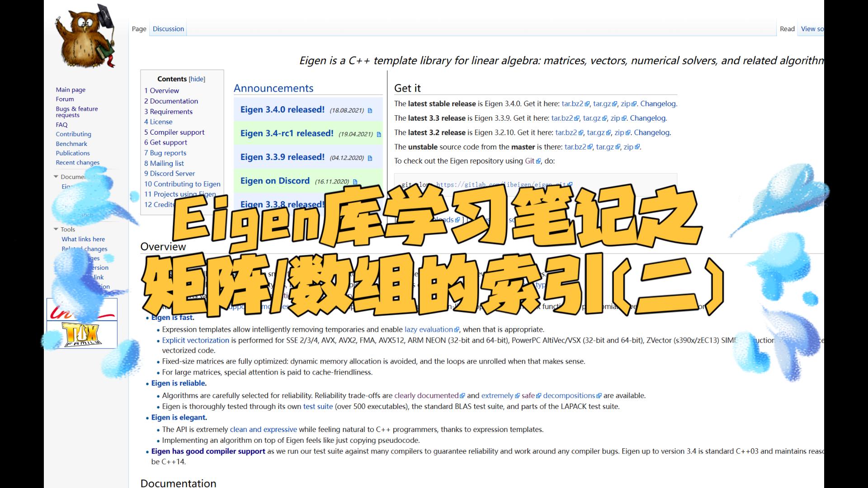Jump to 5 Compiler support in contents

174,132
